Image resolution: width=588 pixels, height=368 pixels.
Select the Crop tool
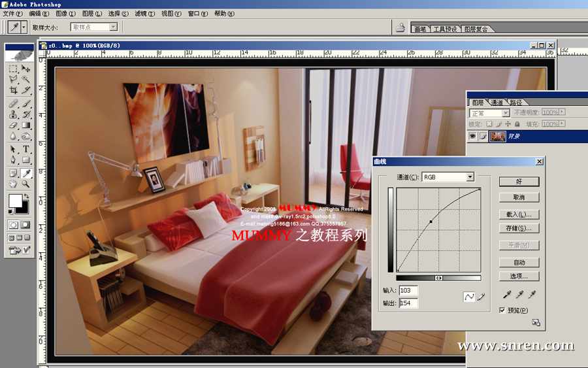tap(14, 90)
